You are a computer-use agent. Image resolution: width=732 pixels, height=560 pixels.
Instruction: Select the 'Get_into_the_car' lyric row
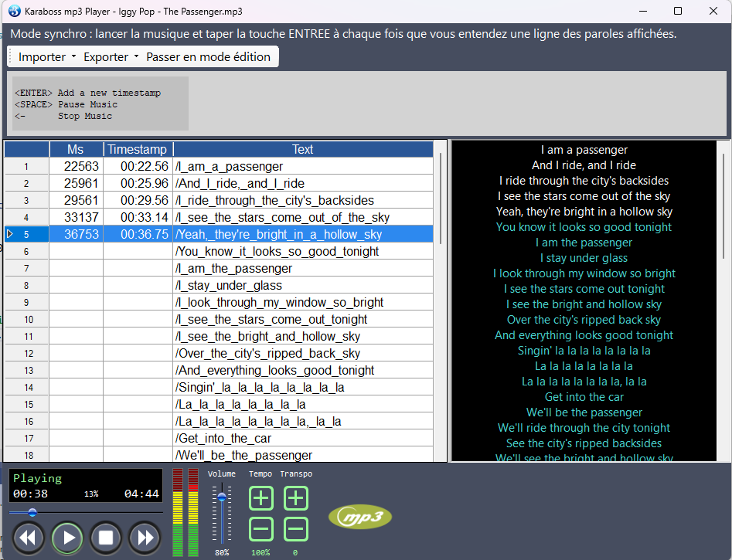tap(277, 438)
